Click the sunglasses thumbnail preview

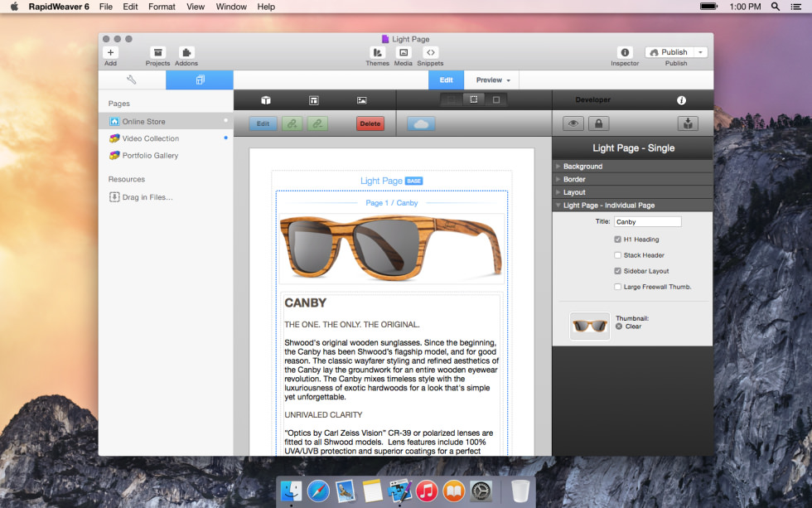coord(590,326)
